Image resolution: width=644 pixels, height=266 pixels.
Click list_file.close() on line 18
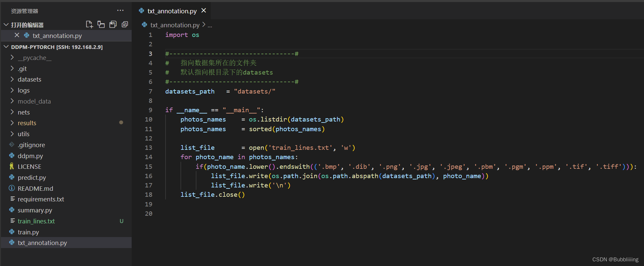(x=213, y=194)
